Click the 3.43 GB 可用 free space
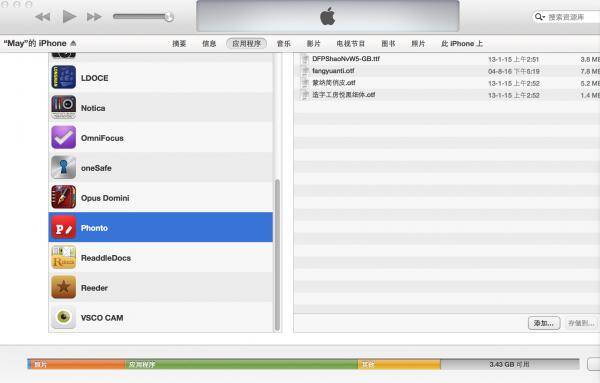The height and width of the screenshot is (383, 600). [x=509, y=364]
